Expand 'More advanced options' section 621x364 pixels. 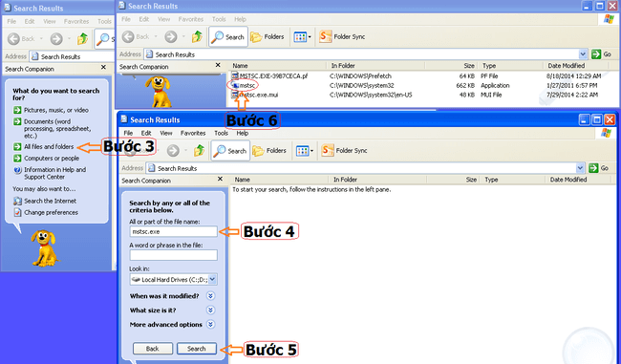click(211, 325)
